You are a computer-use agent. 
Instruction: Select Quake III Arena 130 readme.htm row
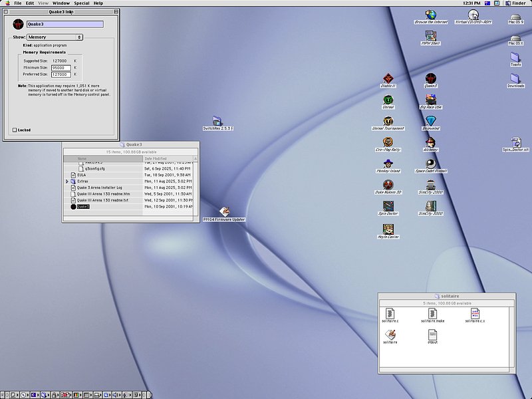point(128,194)
